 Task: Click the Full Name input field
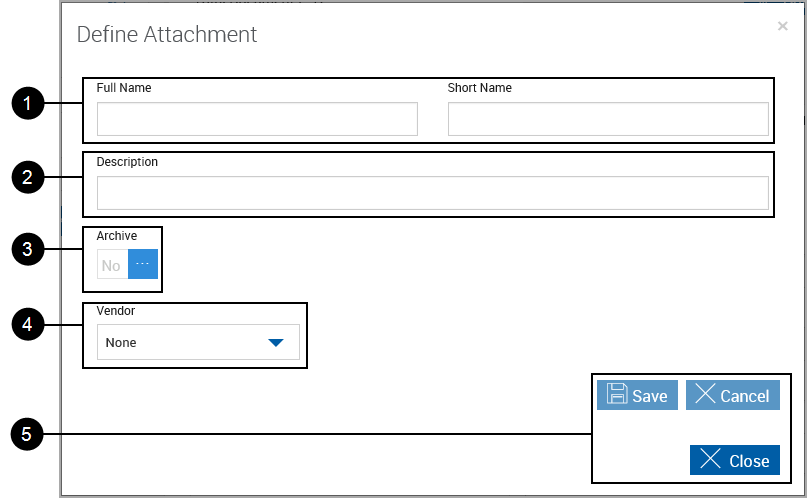[257, 119]
